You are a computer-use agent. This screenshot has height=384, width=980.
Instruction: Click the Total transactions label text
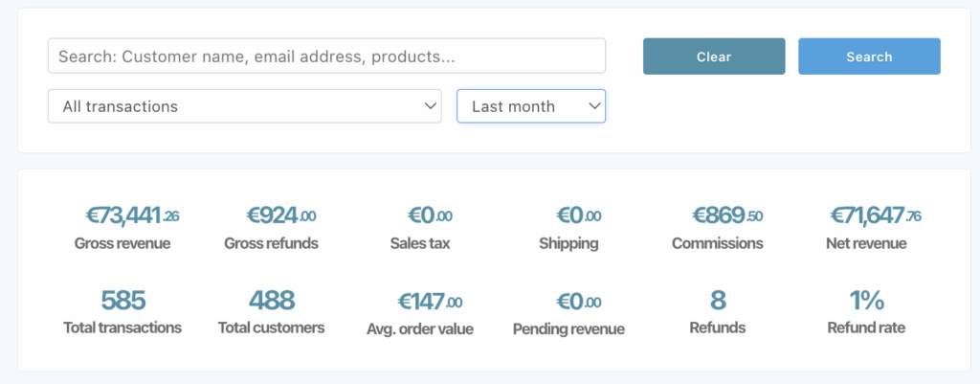pyautogui.click(x=122, y=328)
